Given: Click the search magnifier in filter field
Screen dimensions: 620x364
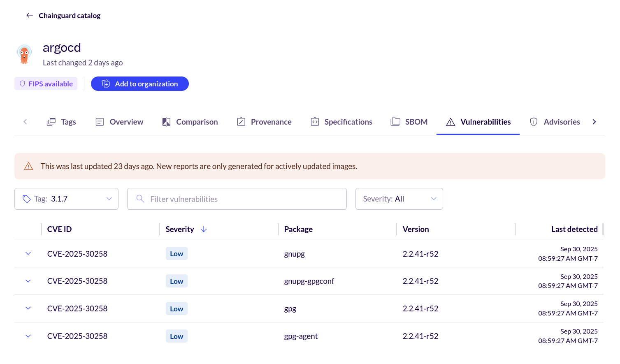Looking at the screenshot, I should [140, 199].
